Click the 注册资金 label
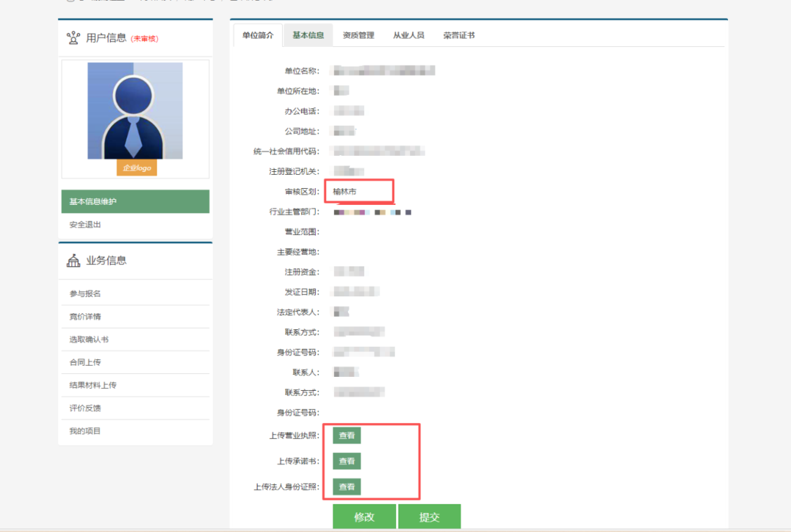 pos(302,272)
